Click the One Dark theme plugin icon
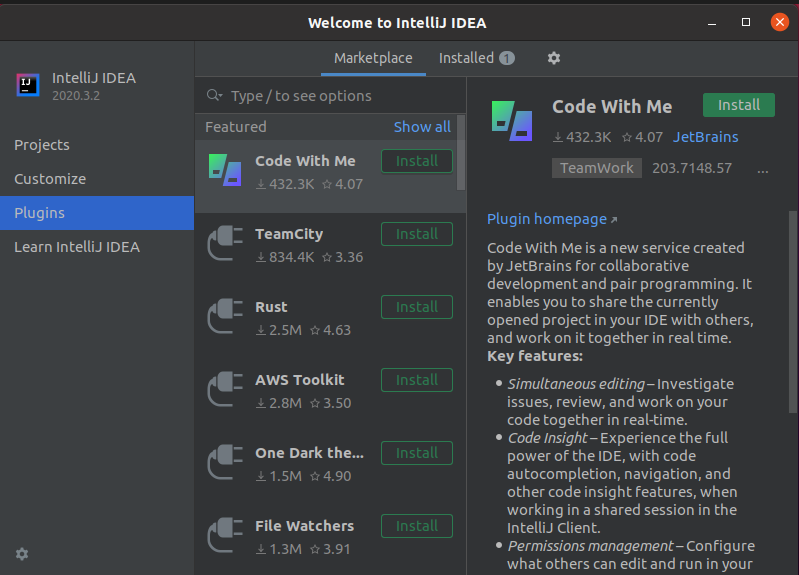 point(225,462)
